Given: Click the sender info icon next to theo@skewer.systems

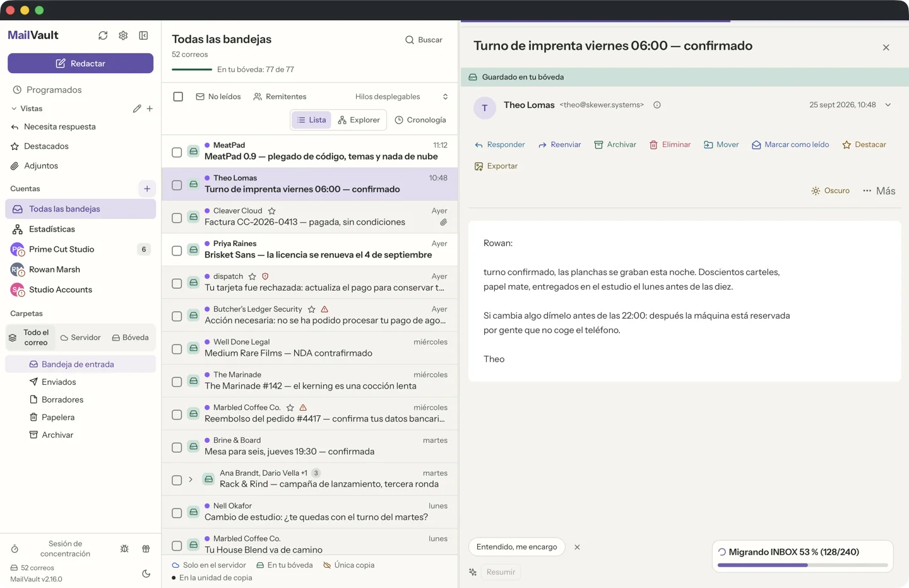Looking at the screenshot, I should coord(657,105).
